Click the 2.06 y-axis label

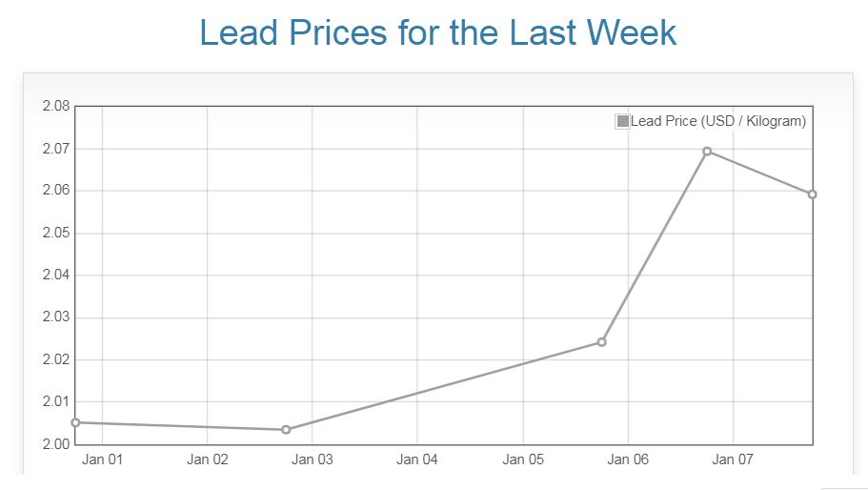pos(56,191)
